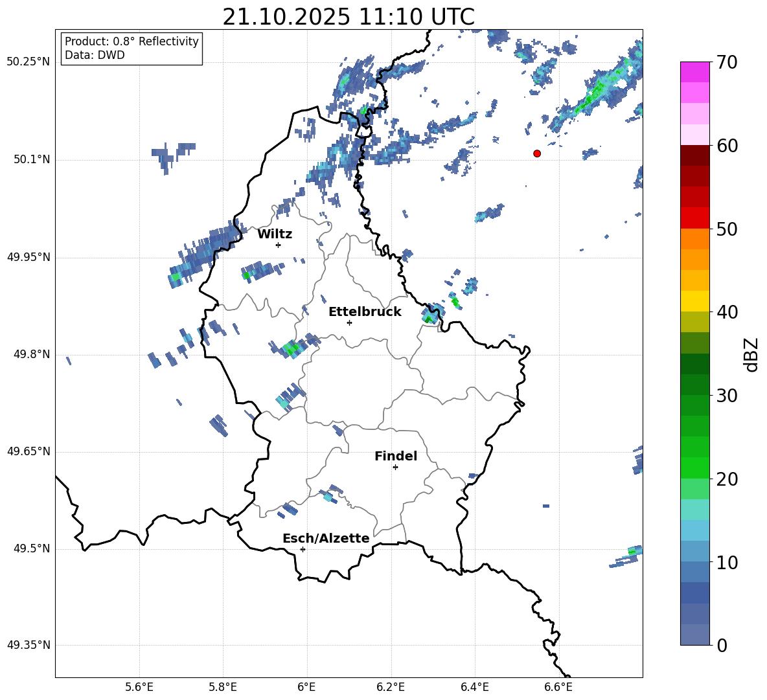Image resolution: width=767 pixels, height=700 pixels.
Task: Click the Ettelbruck station cross marker
Action: point(349,322)
